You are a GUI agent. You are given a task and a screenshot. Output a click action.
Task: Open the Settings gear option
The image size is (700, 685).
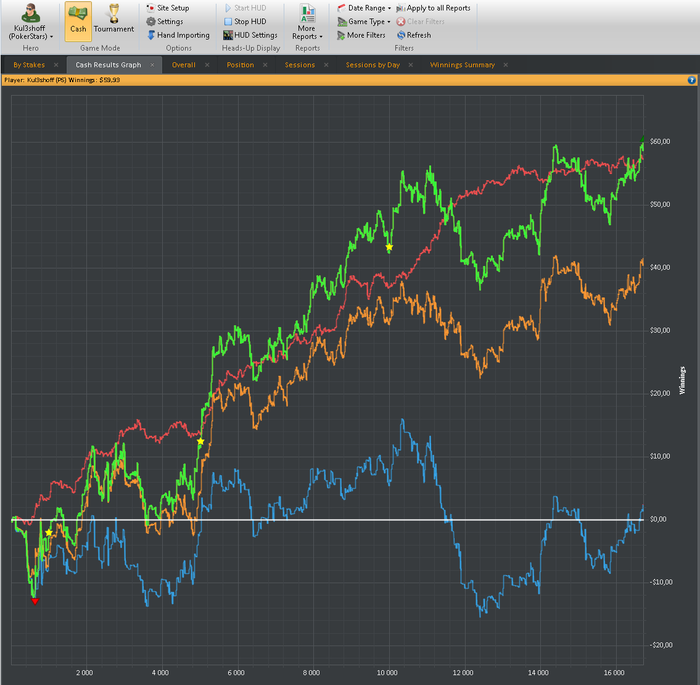click(165, 21)
